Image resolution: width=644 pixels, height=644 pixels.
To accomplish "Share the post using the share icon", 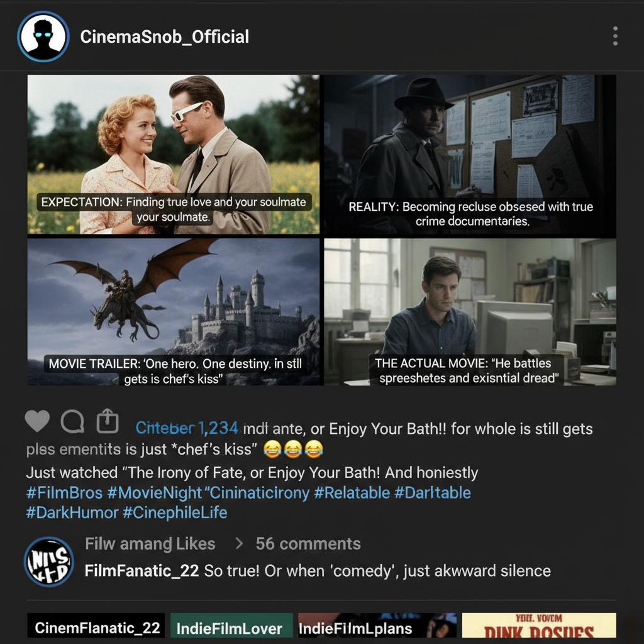I will 108,421.
